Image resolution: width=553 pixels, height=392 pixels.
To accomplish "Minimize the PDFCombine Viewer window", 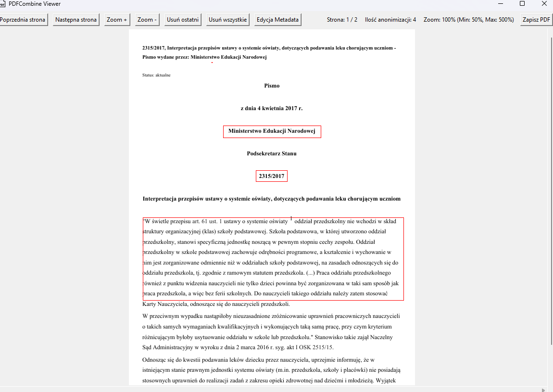I will point(500,4).
